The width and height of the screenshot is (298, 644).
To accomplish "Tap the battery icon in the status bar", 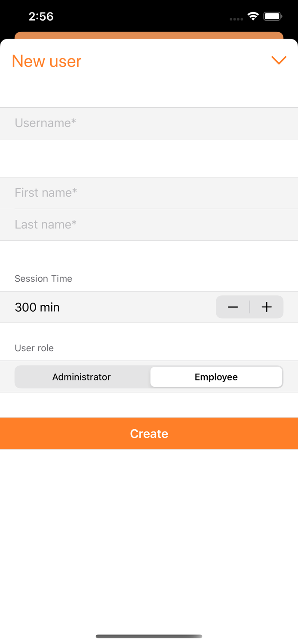I will (x=272, y=16).
